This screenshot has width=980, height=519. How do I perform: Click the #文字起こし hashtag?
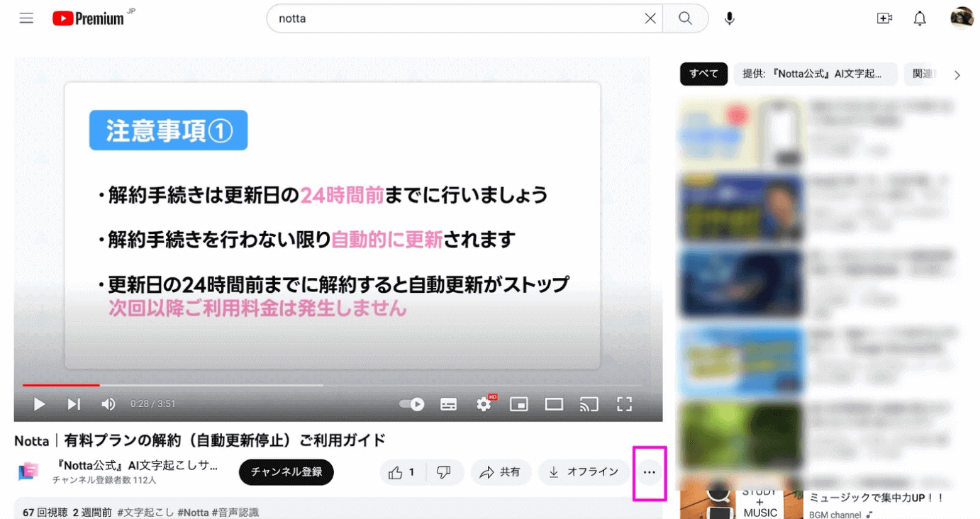pyautogui.click(x=145, y=512)
